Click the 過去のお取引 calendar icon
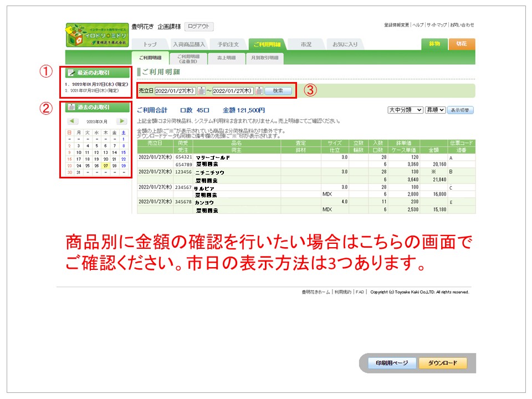This screenshot has width=532, height=399. pos(70,106)
